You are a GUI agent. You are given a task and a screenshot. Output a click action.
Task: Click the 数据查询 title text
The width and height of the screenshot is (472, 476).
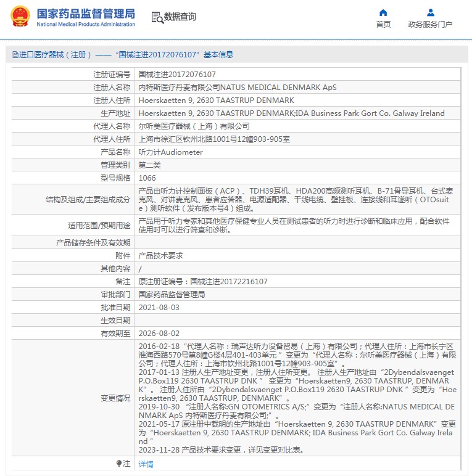(180, 17)
